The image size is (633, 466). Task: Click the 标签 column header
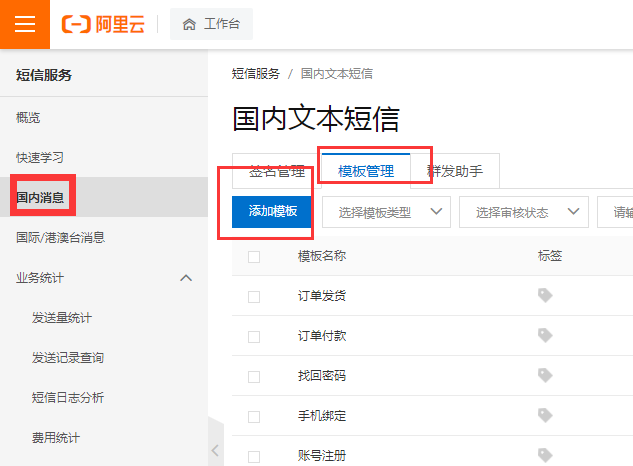point(550,256)
